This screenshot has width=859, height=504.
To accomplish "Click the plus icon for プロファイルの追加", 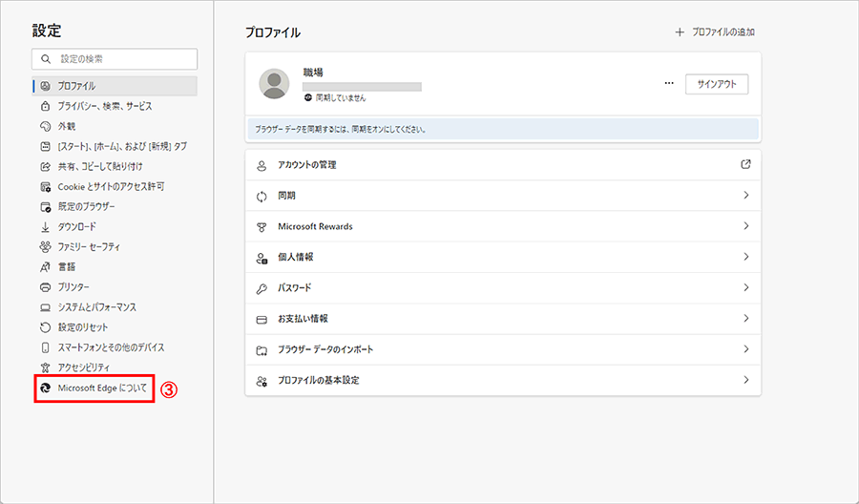I will tap(680, 32).
